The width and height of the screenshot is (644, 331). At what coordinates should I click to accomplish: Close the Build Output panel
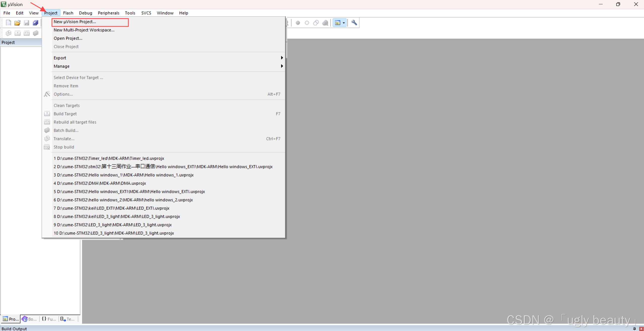(641, 328)
